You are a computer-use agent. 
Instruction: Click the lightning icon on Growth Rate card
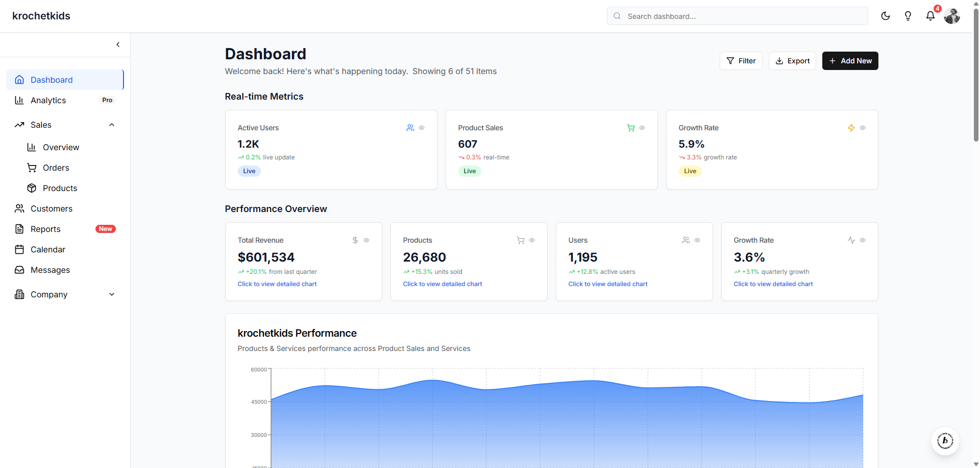point(851,128)
